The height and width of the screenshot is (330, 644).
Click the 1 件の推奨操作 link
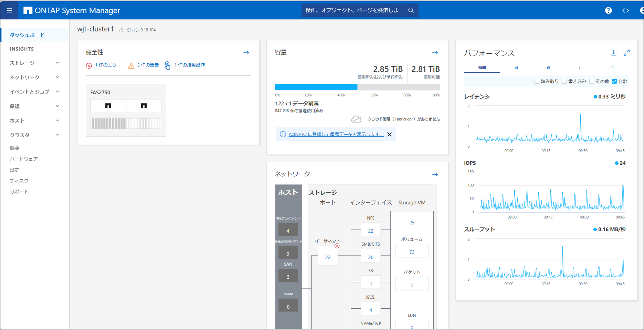coord(190,65)
